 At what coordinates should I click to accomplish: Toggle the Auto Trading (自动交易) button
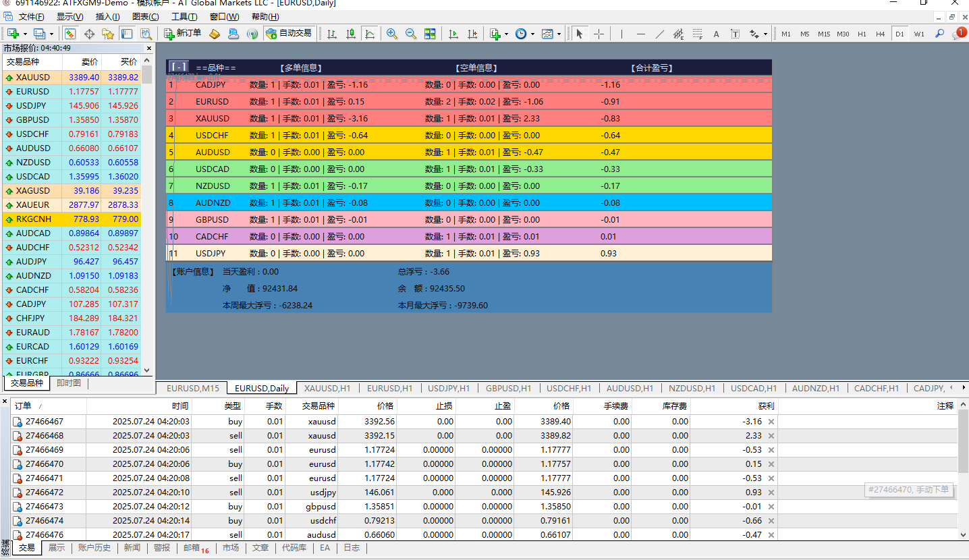[x=289, y=34]
